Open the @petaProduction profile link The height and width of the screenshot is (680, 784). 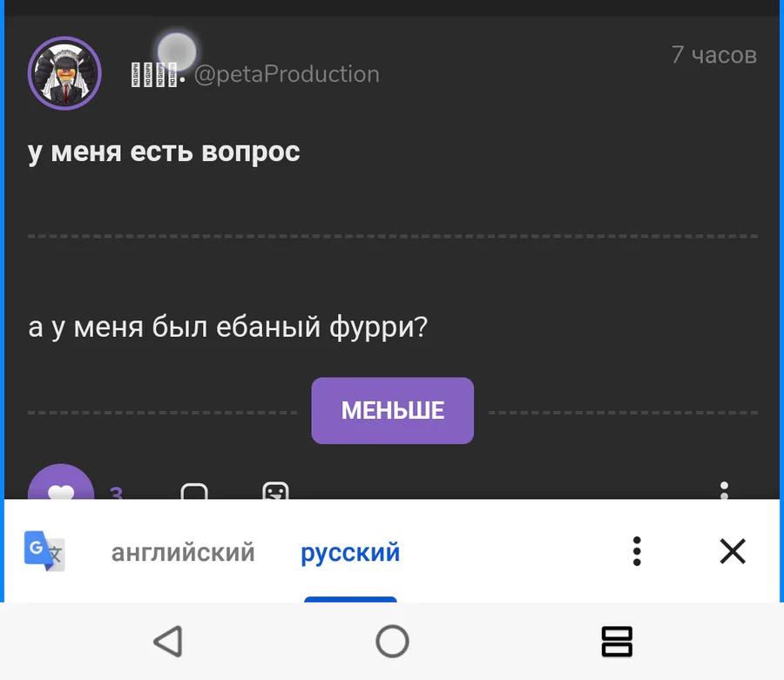tap(287, 75)
